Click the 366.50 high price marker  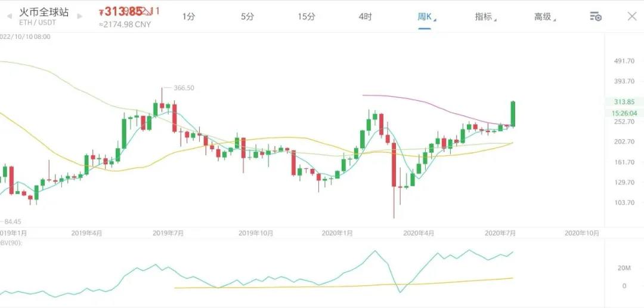tap(184, 88)
